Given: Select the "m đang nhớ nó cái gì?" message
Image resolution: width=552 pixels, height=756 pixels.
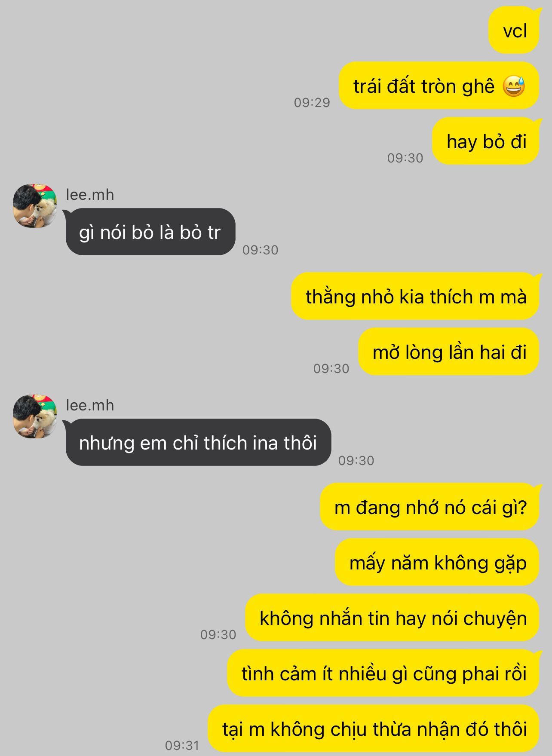Looking at the screenshot, I should [x=429, y=507].
